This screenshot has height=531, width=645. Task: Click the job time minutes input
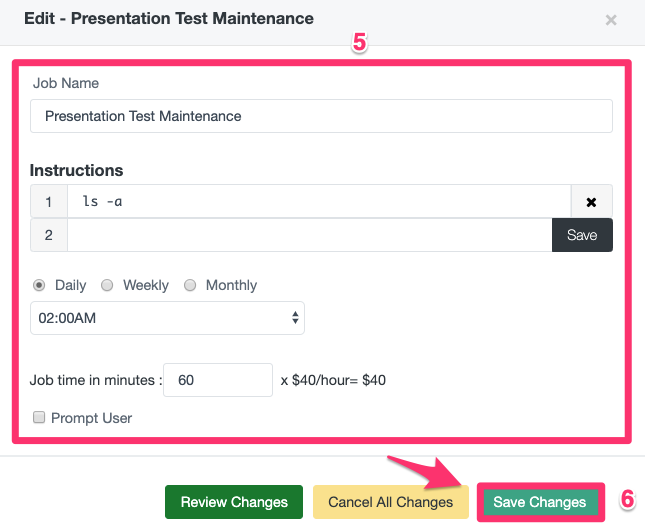(x=217, y=380)
